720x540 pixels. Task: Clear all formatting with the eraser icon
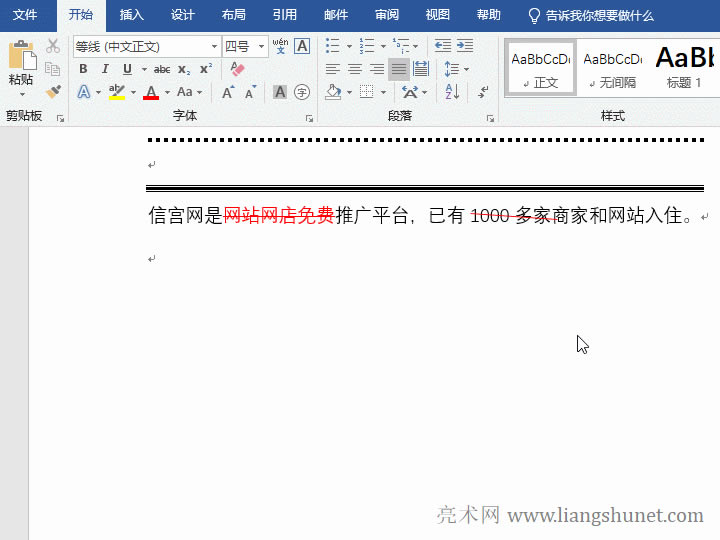(237, 69)
